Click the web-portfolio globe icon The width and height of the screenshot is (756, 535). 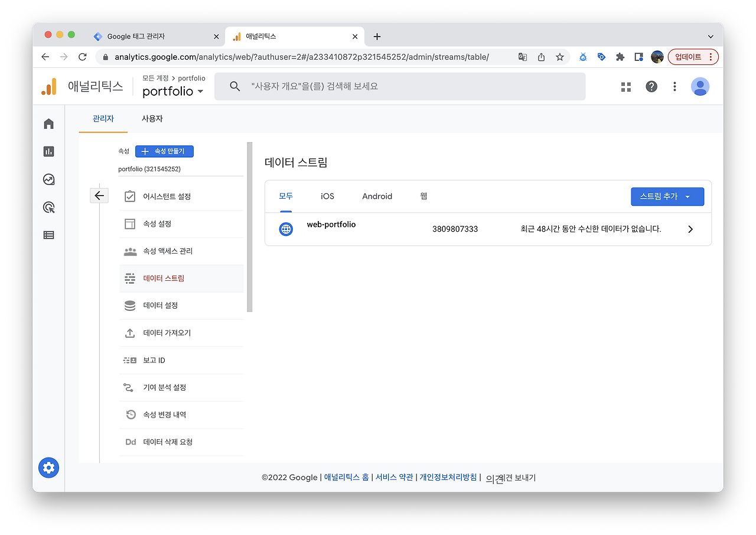pyautogui.click(x=286, y=229)
